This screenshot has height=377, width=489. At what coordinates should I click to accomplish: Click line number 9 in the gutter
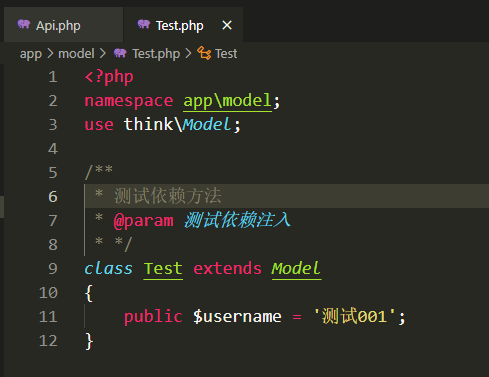pyautogui.click(x=53, y=269)
